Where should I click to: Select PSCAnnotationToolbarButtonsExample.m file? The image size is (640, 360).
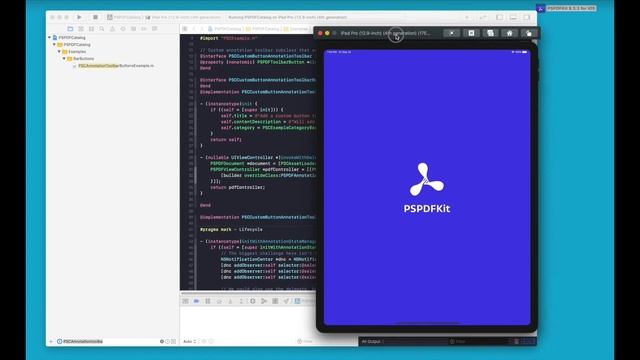[x=116, y=66]
